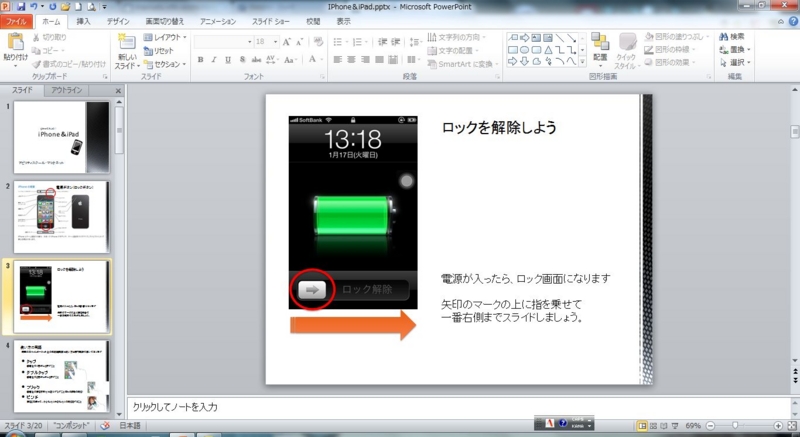
Task: Insert a new slide with 新しいスライド icon
Action: click(x=126, y=42)
